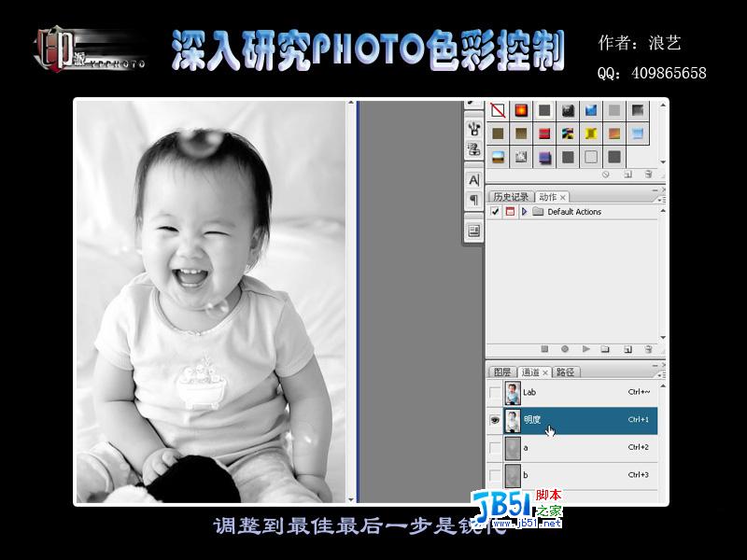Screen dimensions: 747x560
Task: Click the yellow glow style swatch
Action: 590,133
